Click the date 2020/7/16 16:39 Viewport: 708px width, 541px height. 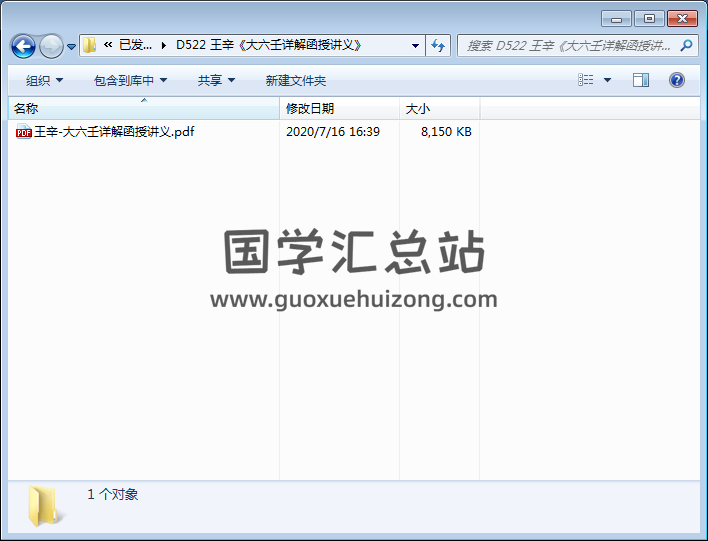click(x=333, y=132)
